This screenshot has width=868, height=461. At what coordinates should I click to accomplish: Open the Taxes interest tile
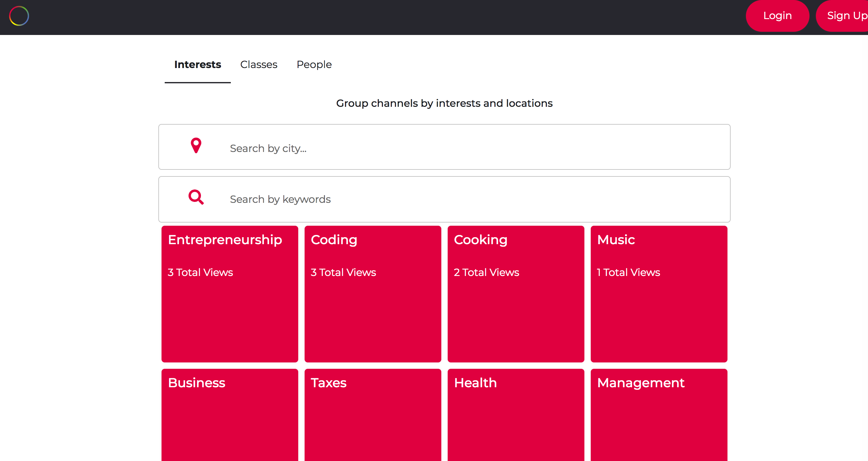(x=373, y=415)
